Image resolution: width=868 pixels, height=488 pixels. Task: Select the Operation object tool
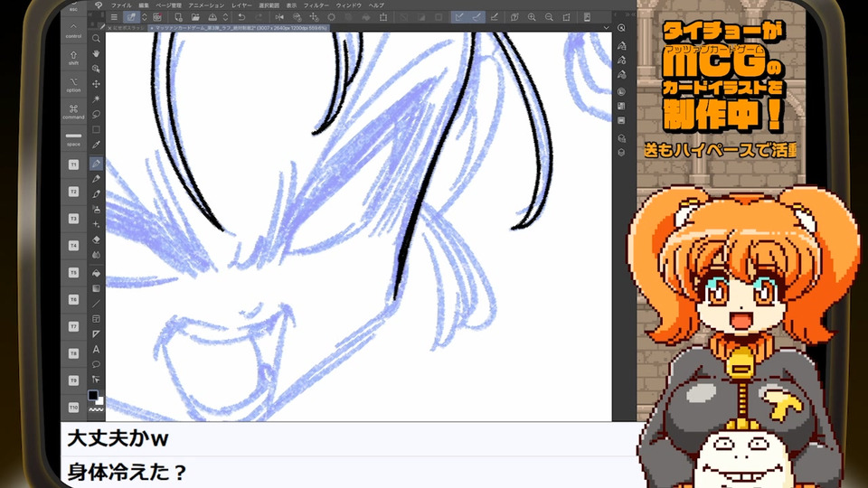coord(97,69)
